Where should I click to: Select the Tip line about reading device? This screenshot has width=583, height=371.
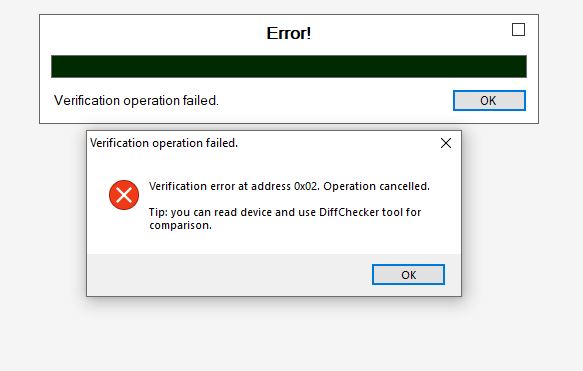pos(285,219)
